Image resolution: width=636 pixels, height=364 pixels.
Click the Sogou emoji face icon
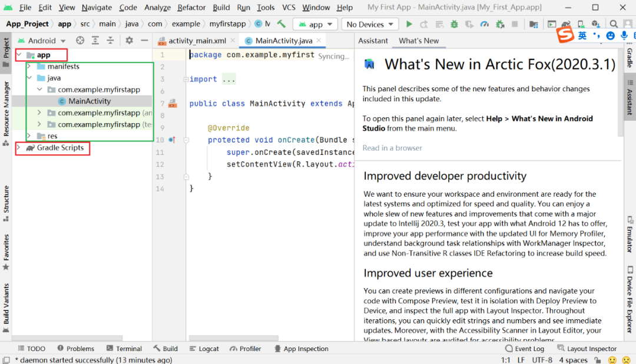[611, 36]
